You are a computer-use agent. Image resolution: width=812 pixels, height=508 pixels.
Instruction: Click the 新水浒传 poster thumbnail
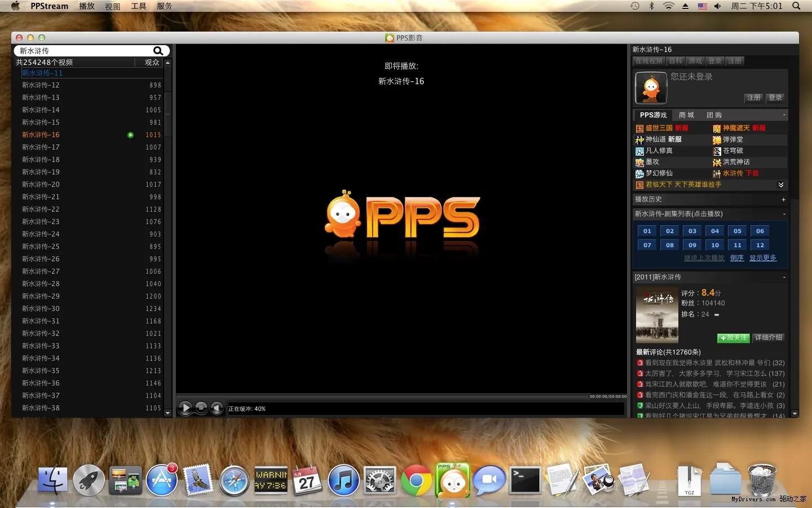tap(657, 315)
